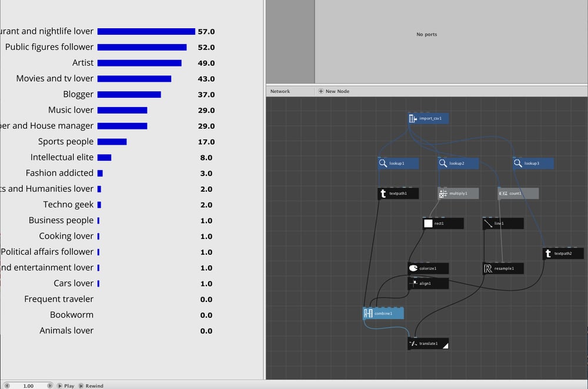This screenshot has height=389, width=588.
Task: Click the Network panel label
Action: click(280, 91)
